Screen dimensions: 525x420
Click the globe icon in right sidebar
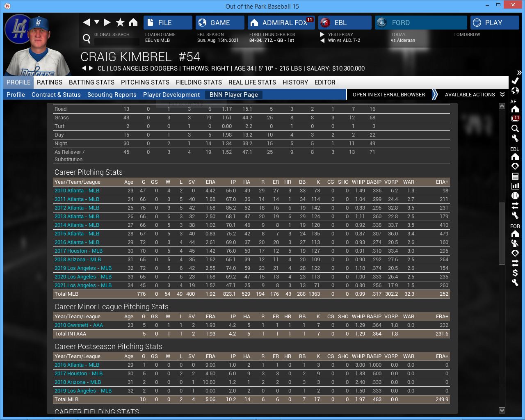(x=515, y=91)
